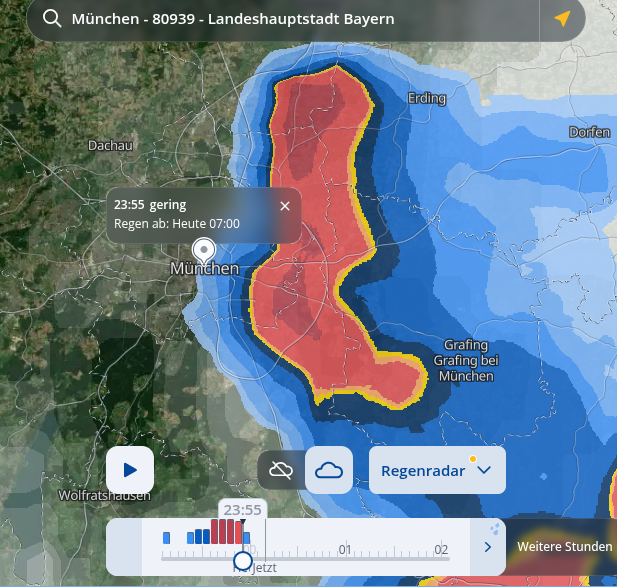
Task: Show clouds with the cloud toggle
Action: (x=329, y=470)
